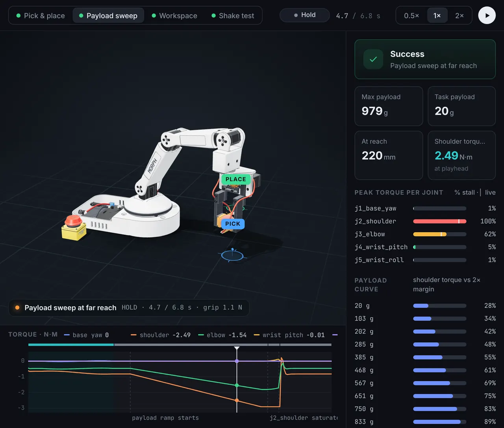Click the j3_elbow peak torque bar
504x428 pixels.
(440, 234)
